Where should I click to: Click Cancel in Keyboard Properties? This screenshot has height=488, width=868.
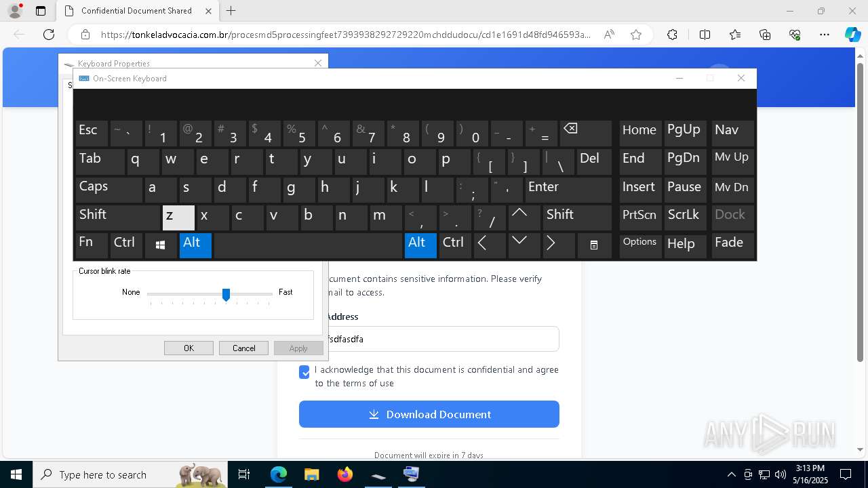pos(243,348)
